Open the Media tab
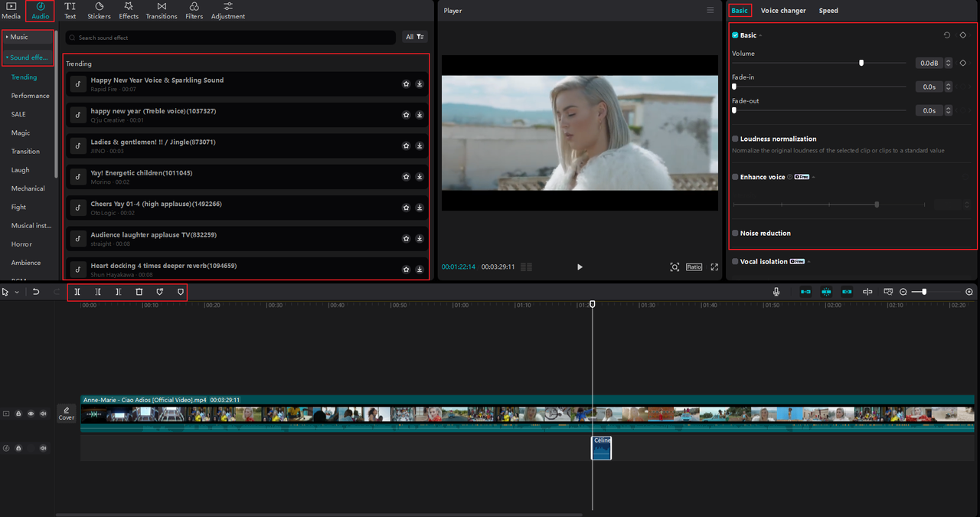 click(11, 11)
